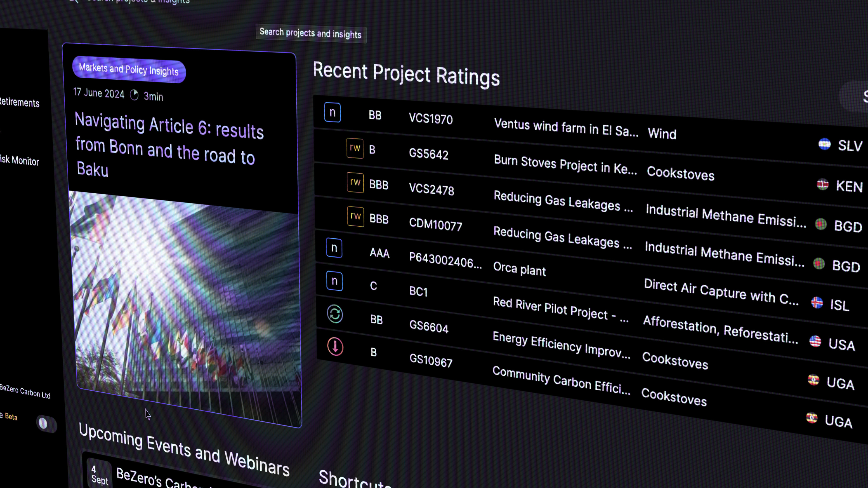Click the 'rw' icon next to CDM10077
Screen dimensions: 868x488
coord(356,216)
